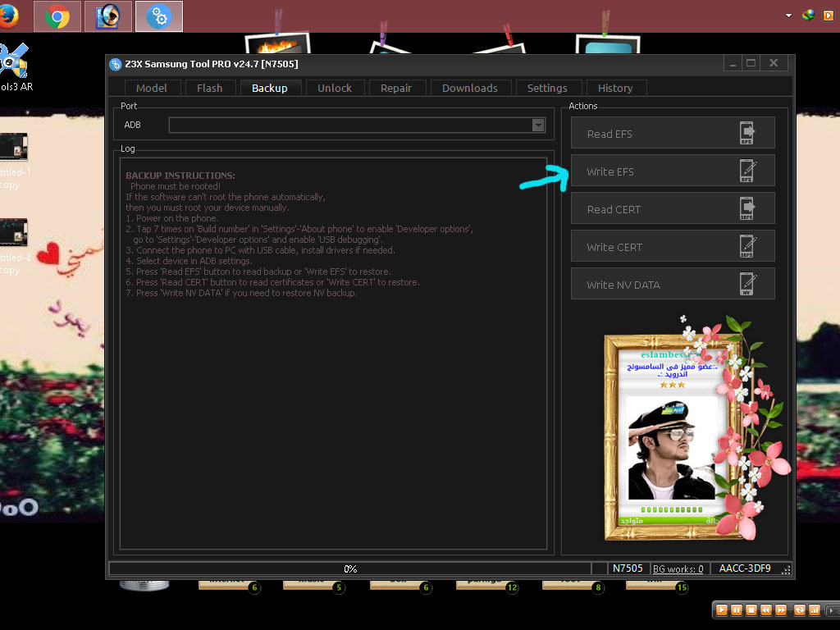Open the Unlock tab
This screenshot has width=840, height=630.
[x=335, y=88]
